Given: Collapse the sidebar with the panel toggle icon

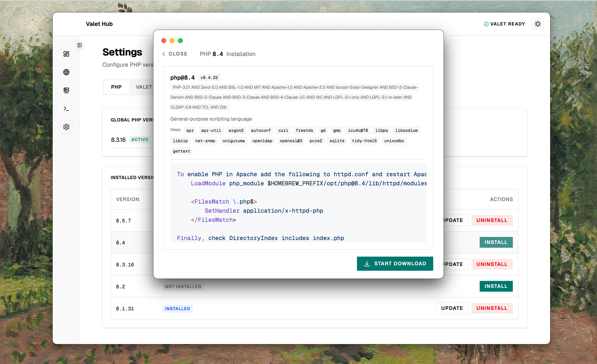Looking at the screenshot, I should pos(79,45).
